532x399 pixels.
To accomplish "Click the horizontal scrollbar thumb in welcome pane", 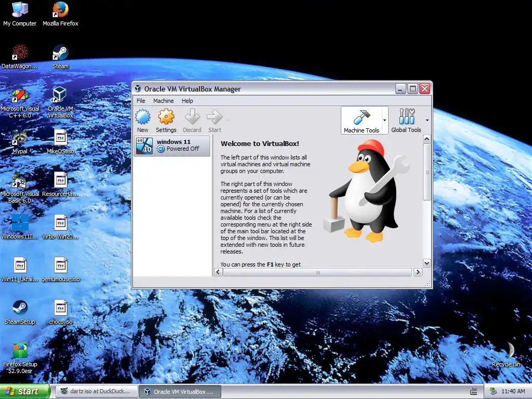I will (317, 272).
